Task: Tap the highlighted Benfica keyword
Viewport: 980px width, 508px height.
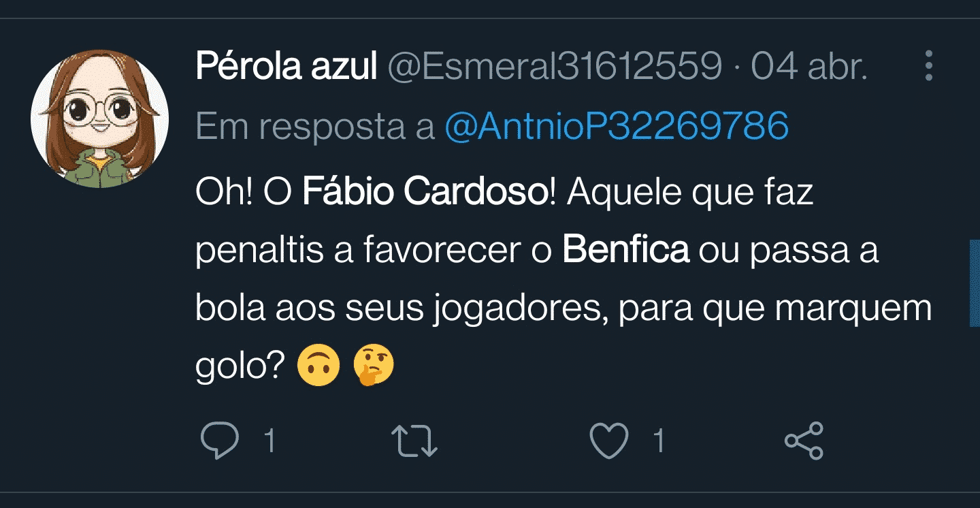Action: [x=625, y=251]
